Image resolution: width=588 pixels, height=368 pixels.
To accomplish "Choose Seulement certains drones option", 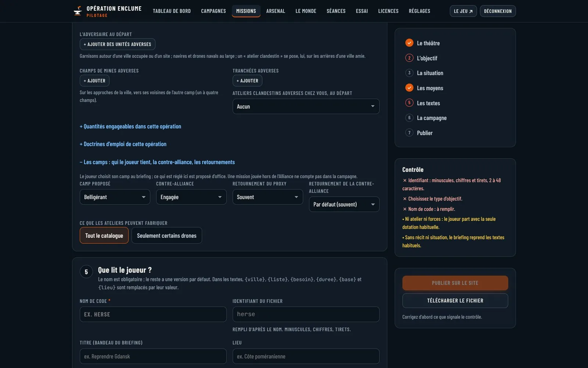I will [167, 236].
